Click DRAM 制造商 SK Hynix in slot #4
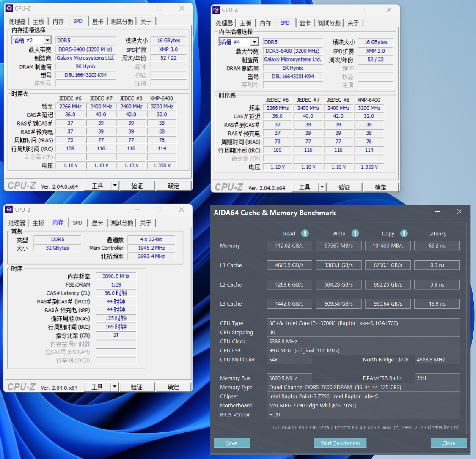 (x=293, y=68)
